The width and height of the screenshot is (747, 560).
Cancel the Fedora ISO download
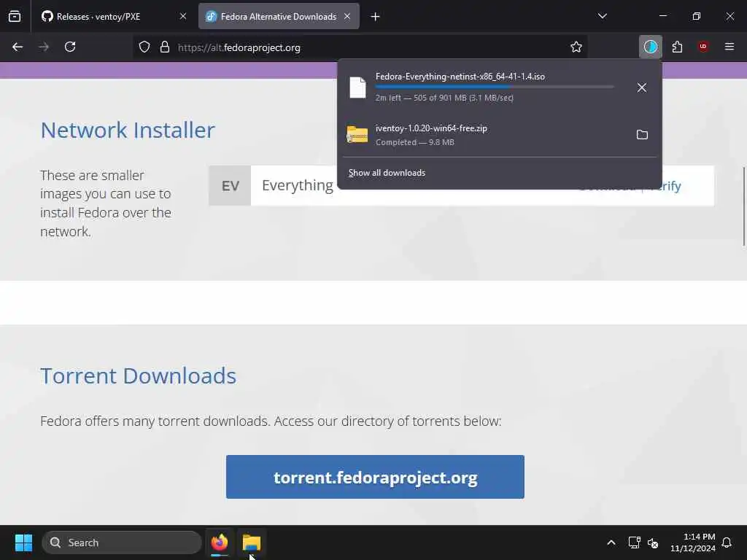[x=642, y=87]
